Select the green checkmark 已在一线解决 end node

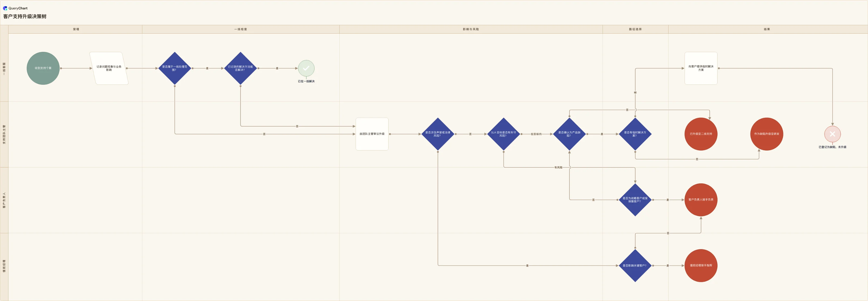[306, 68]
